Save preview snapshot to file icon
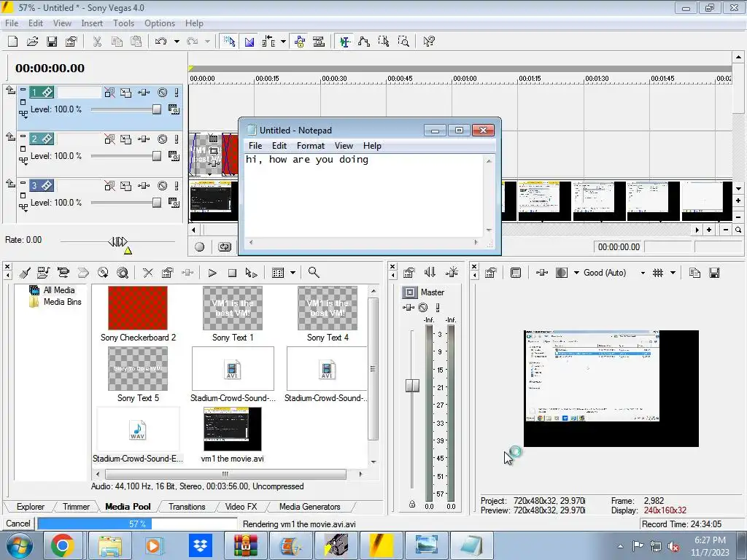 click(714, 273)
